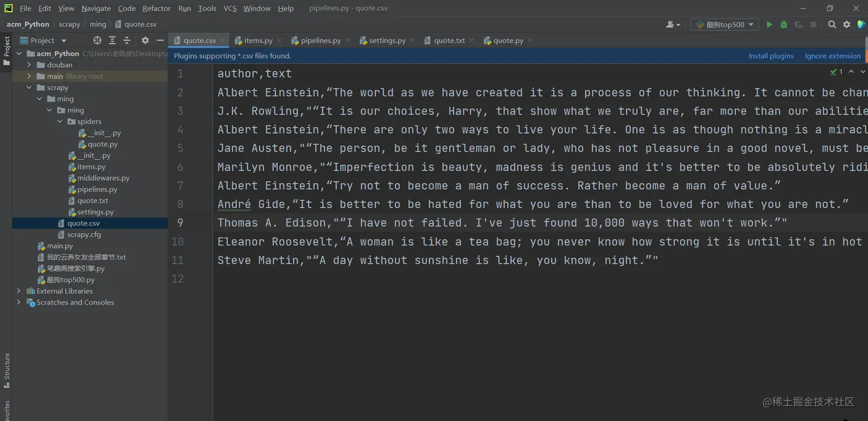Click the colorful JetBrains Space logo icon
This screenshot has width=868, height=421.
pos(861,25)
